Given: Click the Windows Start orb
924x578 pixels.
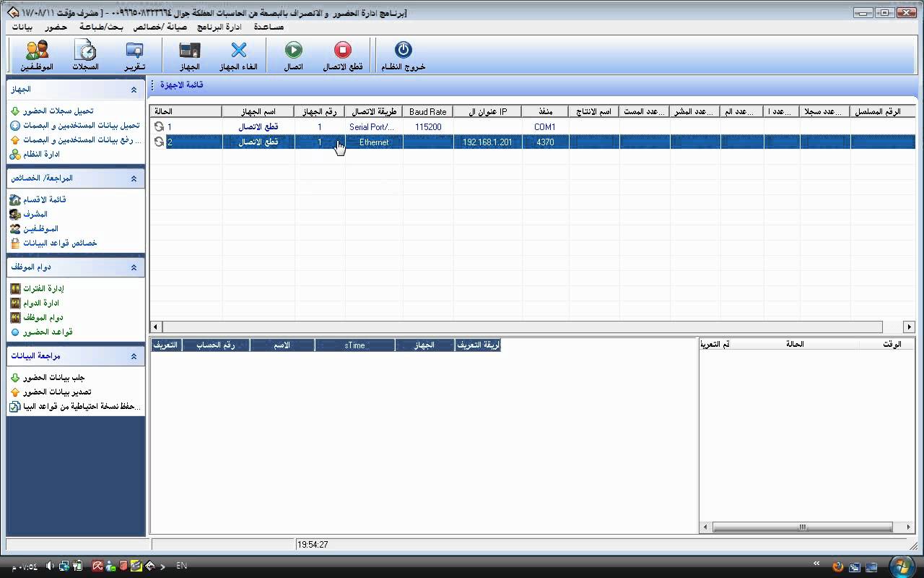Looking at the screenshot, I should [902, 566].
